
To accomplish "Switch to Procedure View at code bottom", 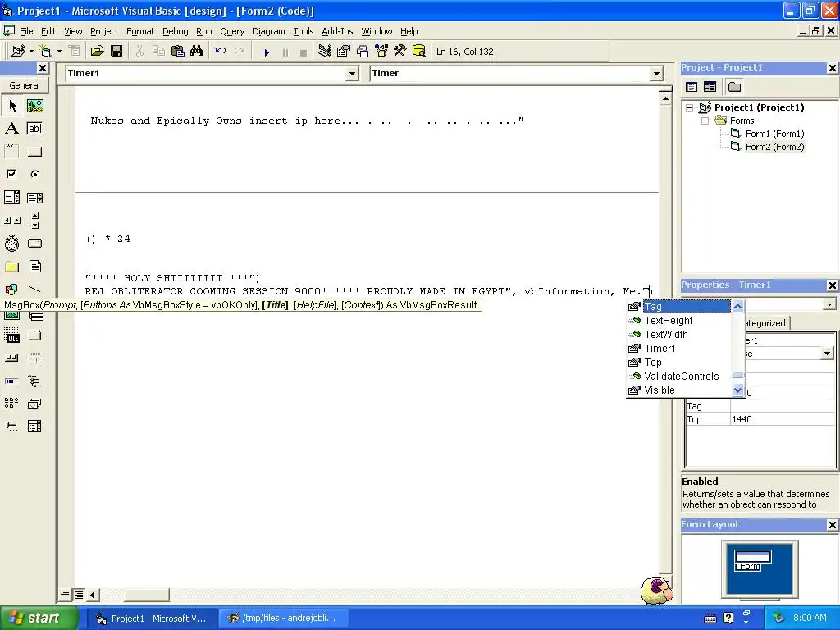I will 65,594.
